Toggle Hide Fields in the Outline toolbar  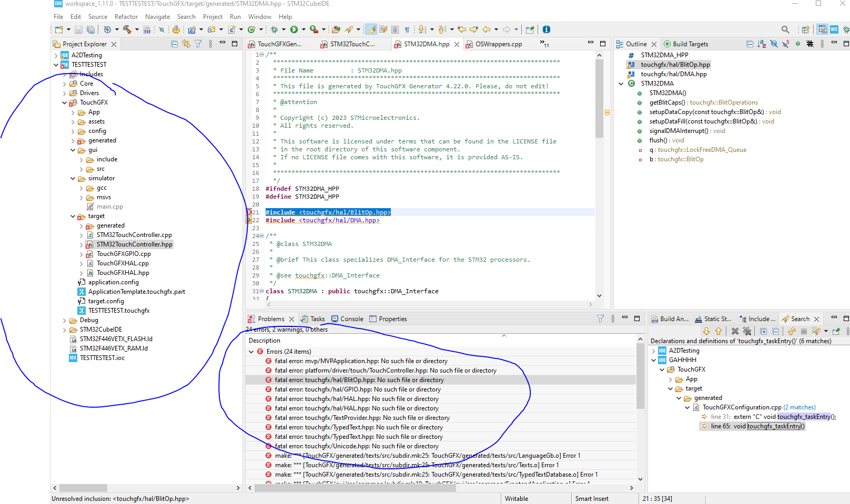click(x=774, y=44)
